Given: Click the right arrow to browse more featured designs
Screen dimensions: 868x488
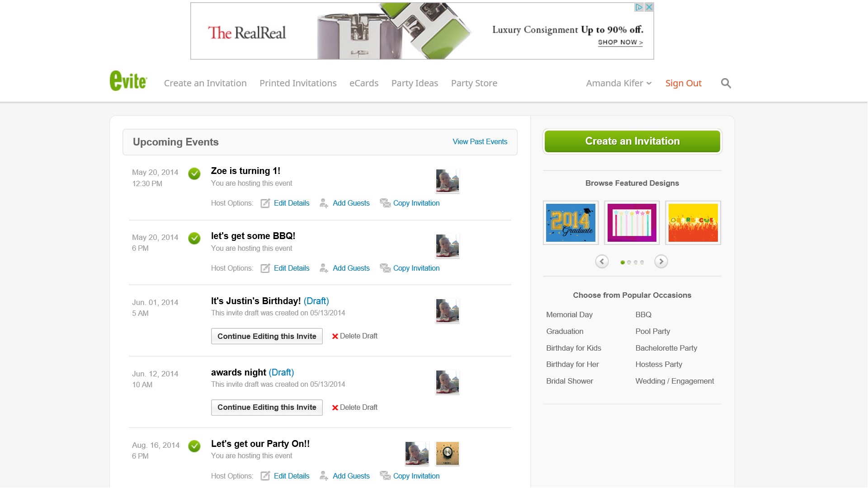Looking at the screenshot, I should point(662,261).
